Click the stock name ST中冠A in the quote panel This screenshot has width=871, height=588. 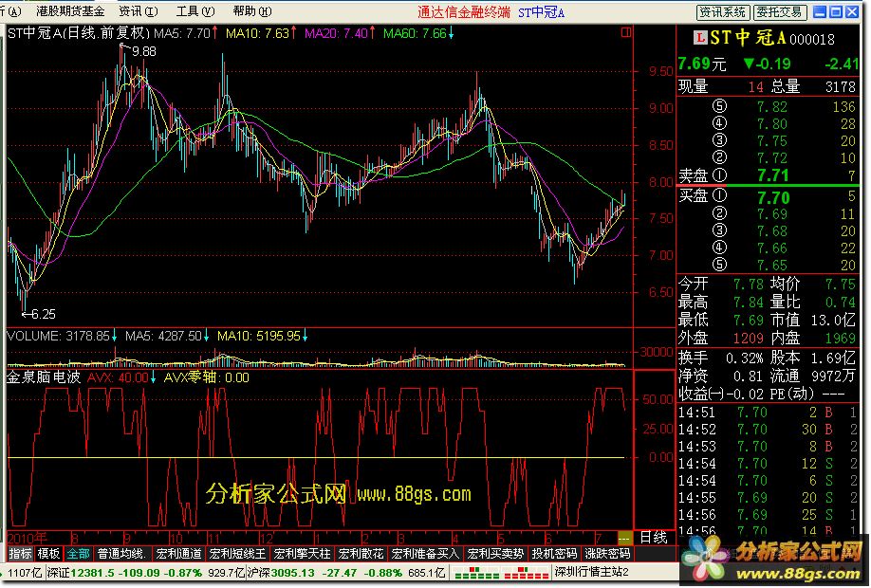pos(748,38)
